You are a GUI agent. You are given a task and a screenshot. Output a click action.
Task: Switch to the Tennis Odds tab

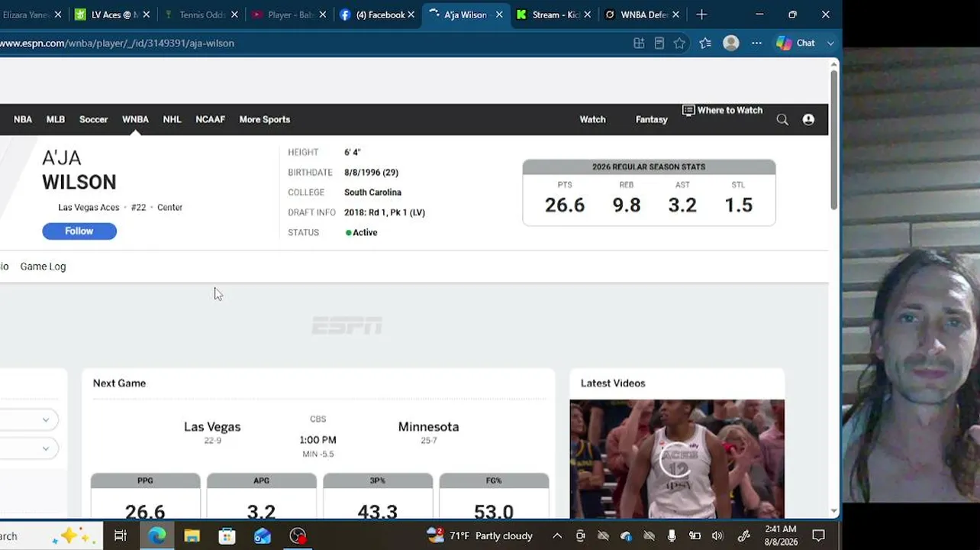(x=201, y=15)
